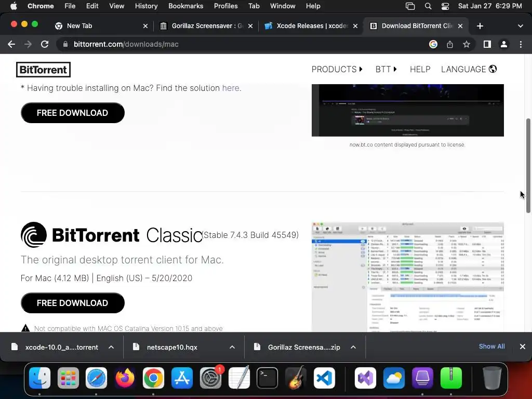
Task: Open the Trash in the Dock
Action: pyautogui.click(x=492, y=378)
